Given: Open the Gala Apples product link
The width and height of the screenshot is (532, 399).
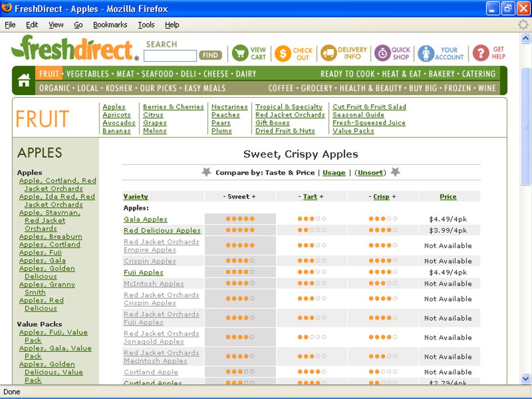Looking at the screenshot, I should point(146,219).
